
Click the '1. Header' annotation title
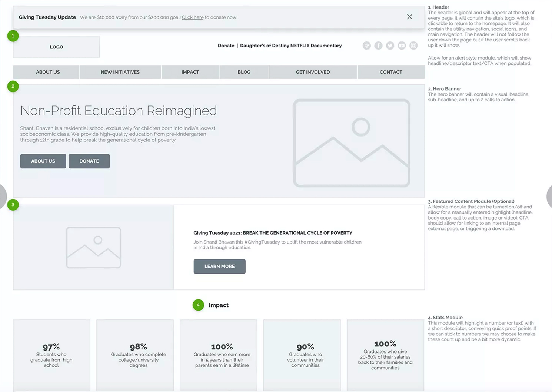439,7
